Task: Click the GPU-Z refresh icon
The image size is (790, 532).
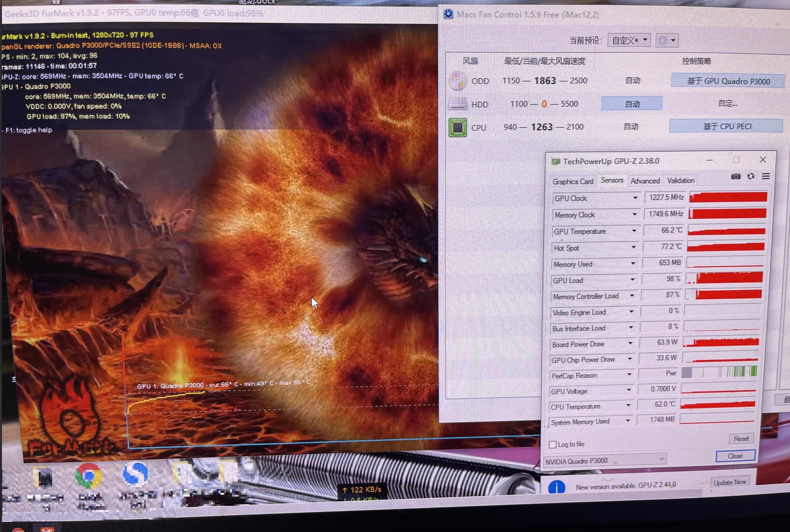Action: coord(750,176)
